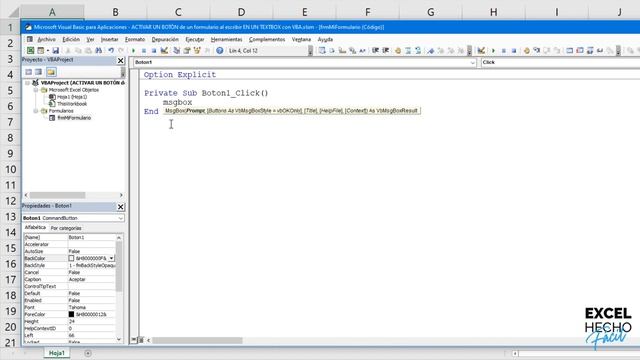640x360 pixels.
Task: Click the Quick Info icon in the Edit toolbar
Action: [342, 51]
